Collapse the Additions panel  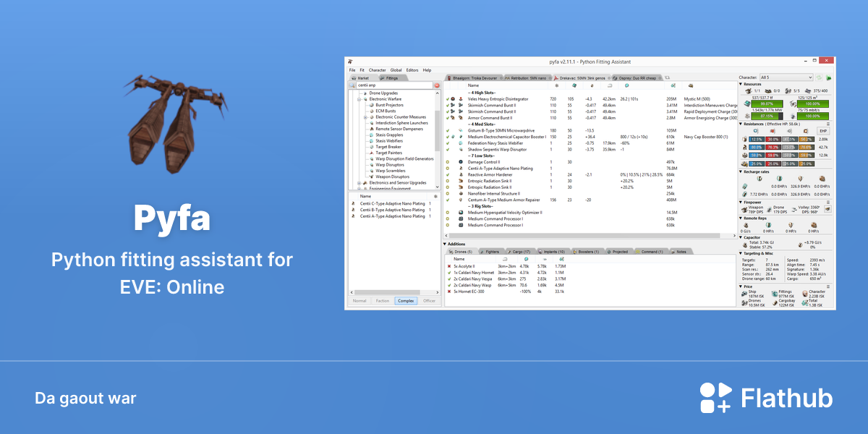pos(446,244)
